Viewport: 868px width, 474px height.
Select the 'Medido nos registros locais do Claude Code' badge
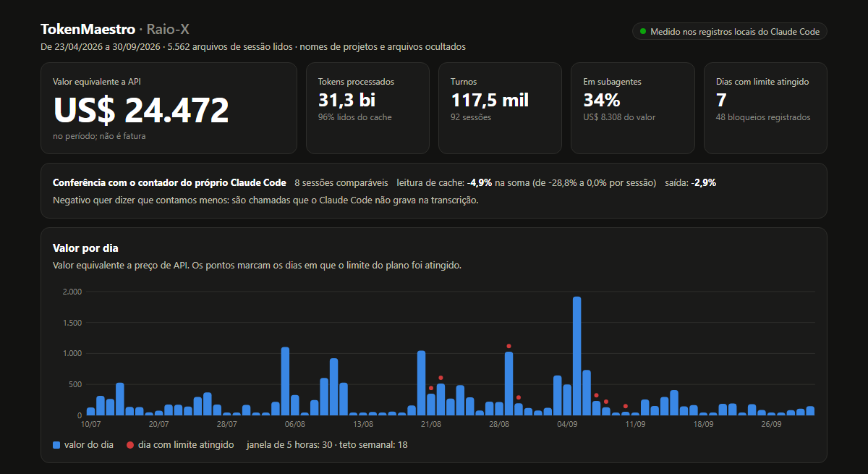[729, 32]
